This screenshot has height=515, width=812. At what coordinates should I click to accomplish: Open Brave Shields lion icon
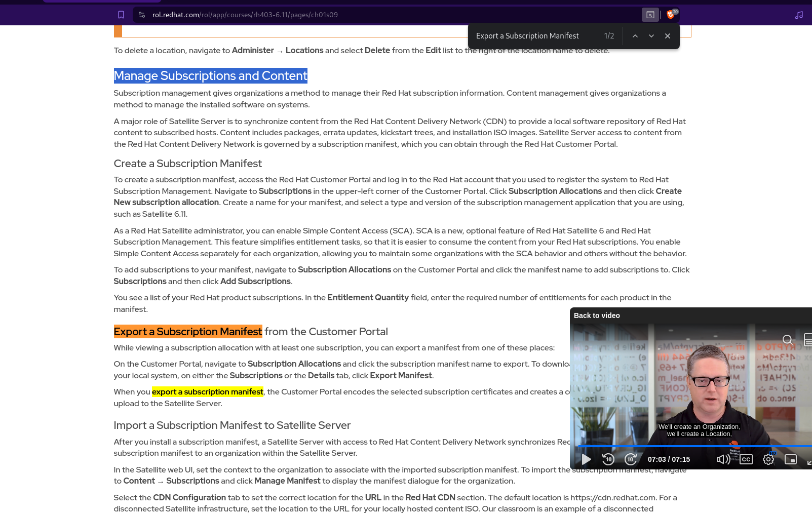[x=671, y=15]
